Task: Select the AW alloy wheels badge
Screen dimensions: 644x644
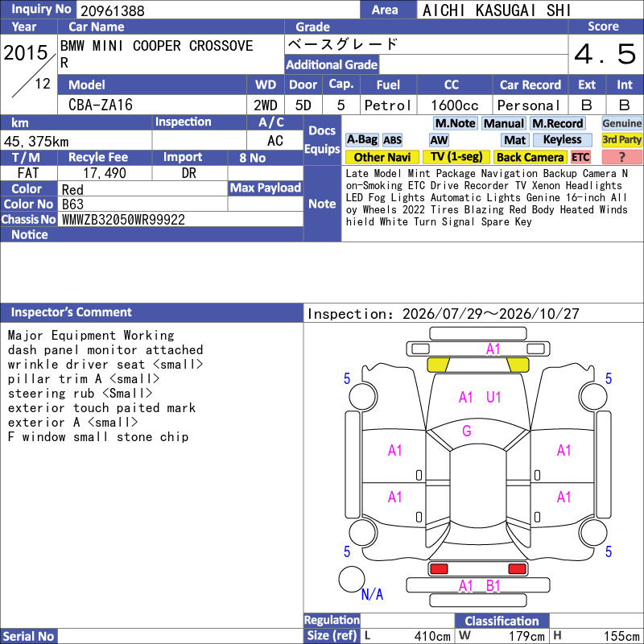Action: click(x=439, y=140)
